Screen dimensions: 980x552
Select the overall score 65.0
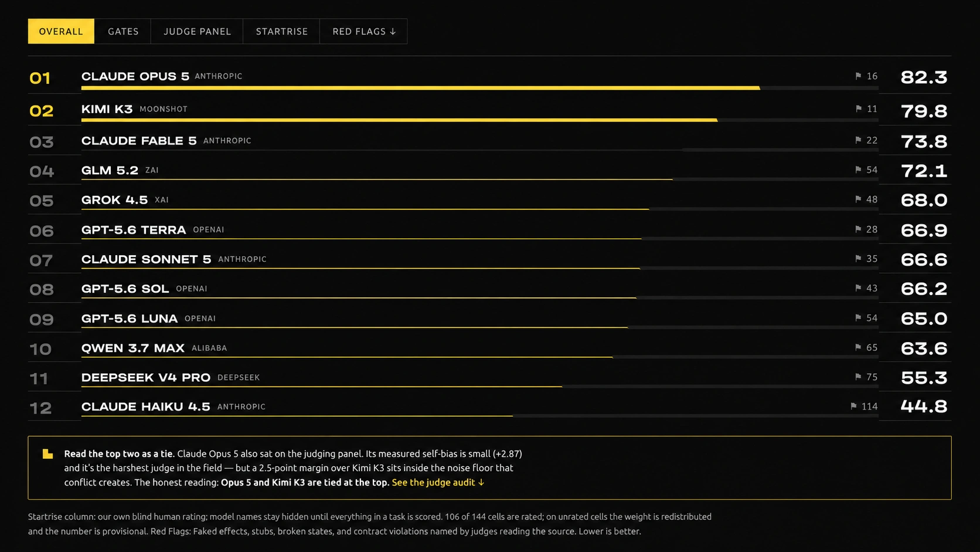[x=924, y=319]
